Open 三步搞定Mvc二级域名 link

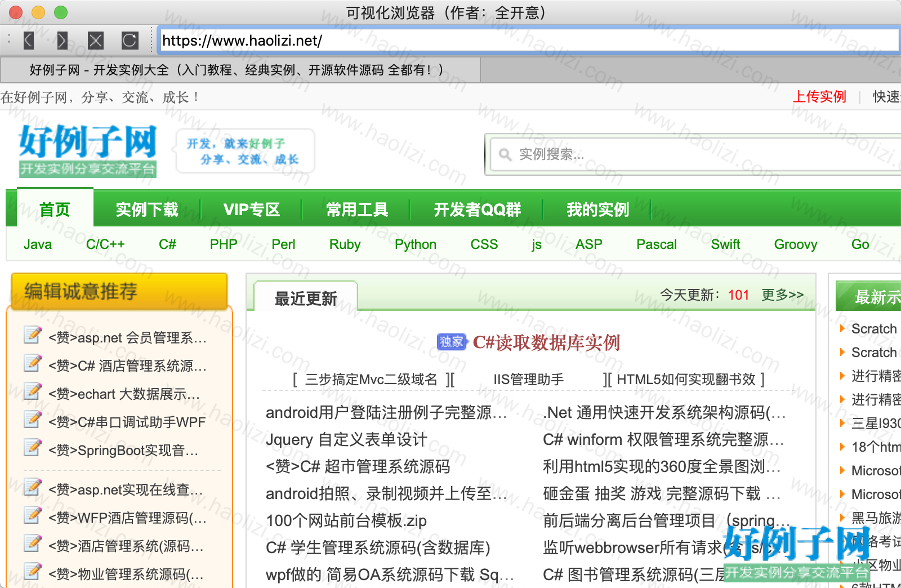coord(371,380)
